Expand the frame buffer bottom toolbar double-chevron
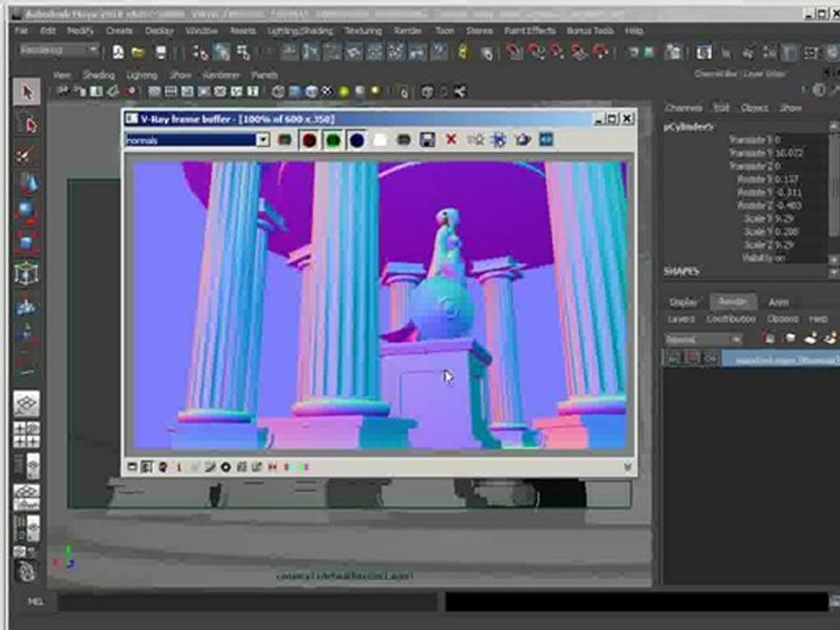This screenshot has height=630, width=840. pyautogui.click(x=627, y=467)
